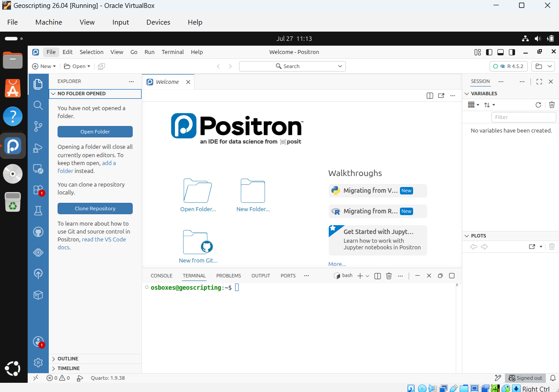The height and width of the screenshot is (392, 559).
Task: Open the Explorer view in activity bar
Action: (x=38, y=84)
